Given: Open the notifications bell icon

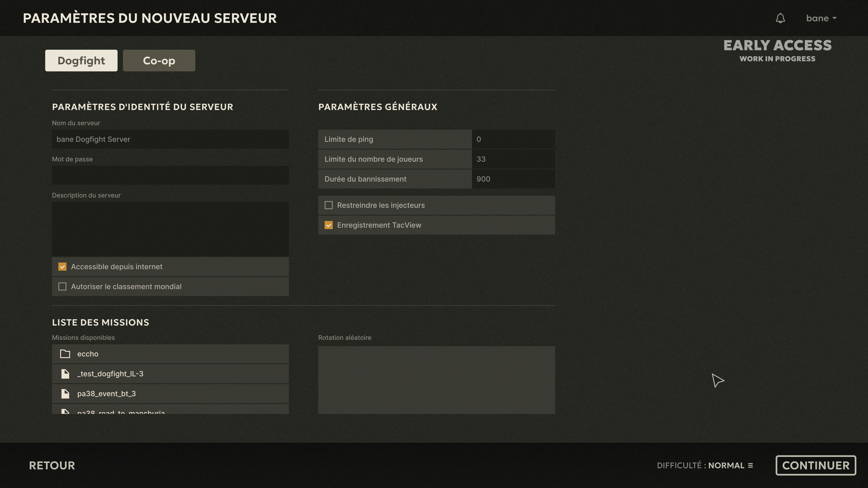Looking at the screenshot, I should [780, 18].
